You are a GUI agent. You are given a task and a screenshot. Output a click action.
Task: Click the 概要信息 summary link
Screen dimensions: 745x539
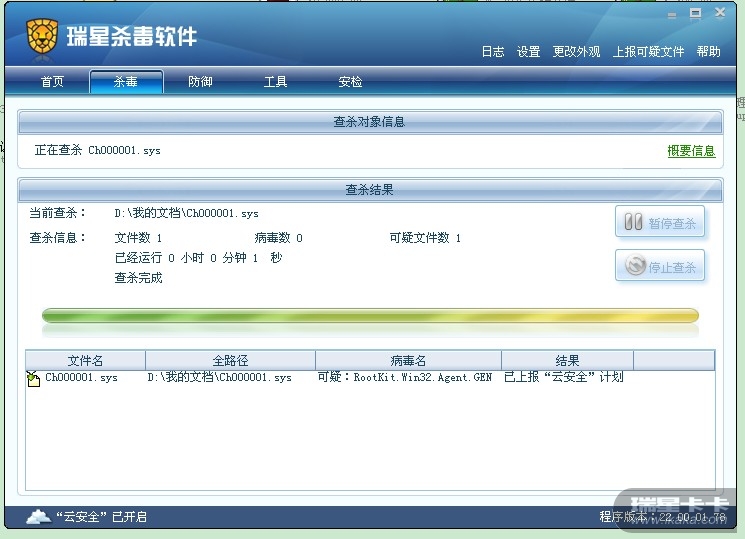pos(691,151)
